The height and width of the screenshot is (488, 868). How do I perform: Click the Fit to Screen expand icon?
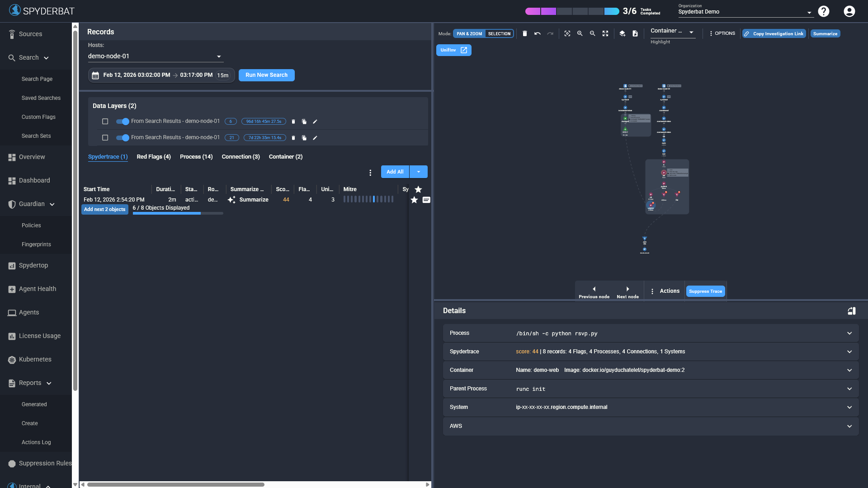[x=606, y=33]
